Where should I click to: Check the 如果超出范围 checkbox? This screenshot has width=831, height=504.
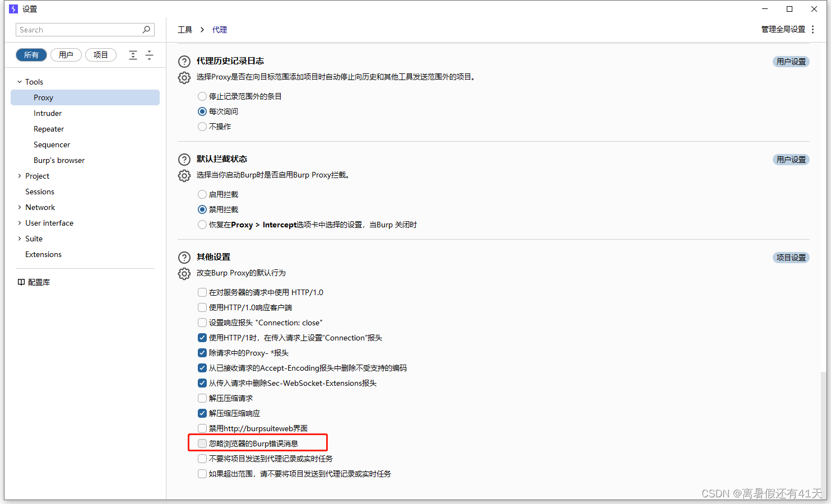(x=202, y=474)
